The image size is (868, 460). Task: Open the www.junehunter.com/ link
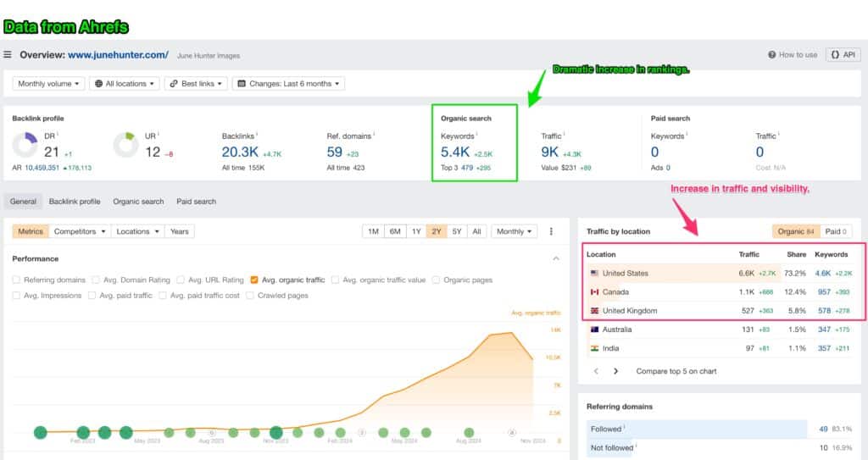[118, 55]
